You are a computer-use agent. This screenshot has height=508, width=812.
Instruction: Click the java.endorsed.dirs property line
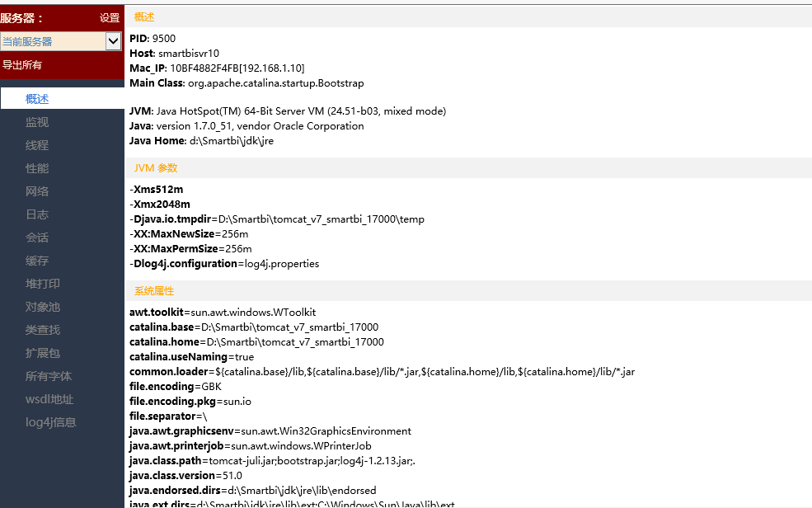253,491
